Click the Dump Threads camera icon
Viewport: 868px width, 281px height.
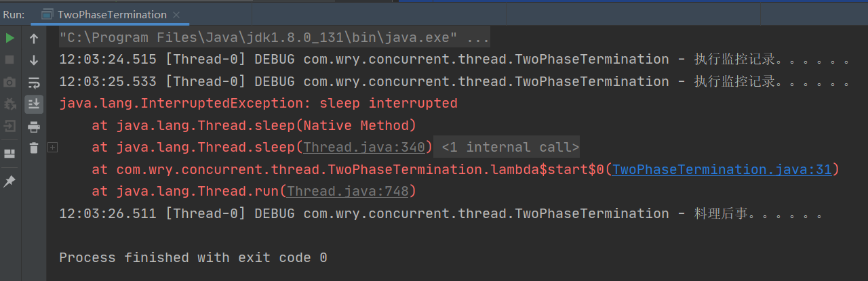tap(9, 83)
